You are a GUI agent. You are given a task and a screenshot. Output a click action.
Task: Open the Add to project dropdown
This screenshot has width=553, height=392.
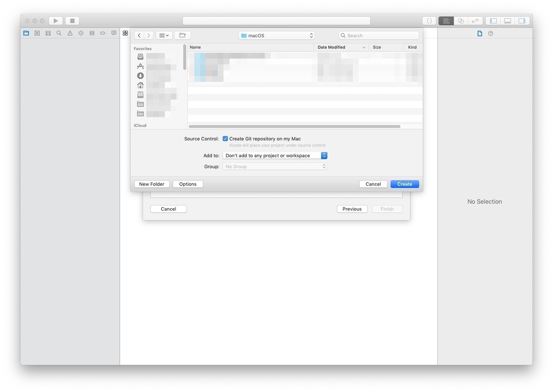275,155
